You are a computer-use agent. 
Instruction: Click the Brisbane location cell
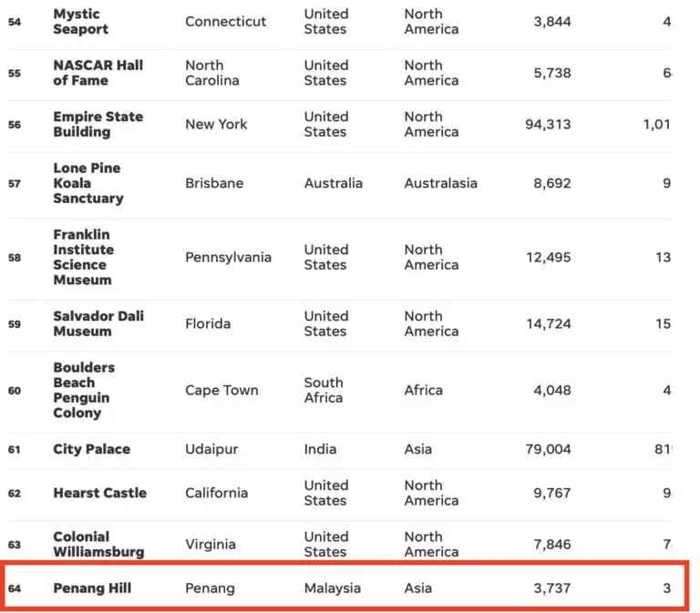(x=214, y=183)
